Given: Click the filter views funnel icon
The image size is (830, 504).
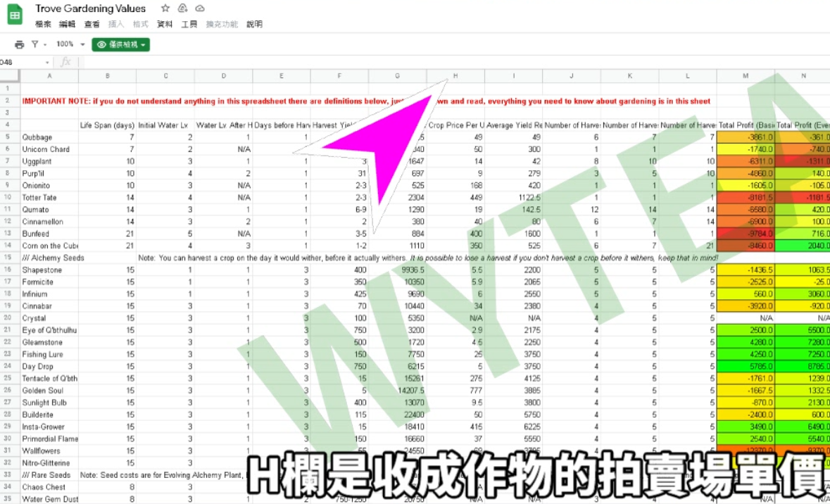Looking at the screenshot, I should [x=35, y=44].
